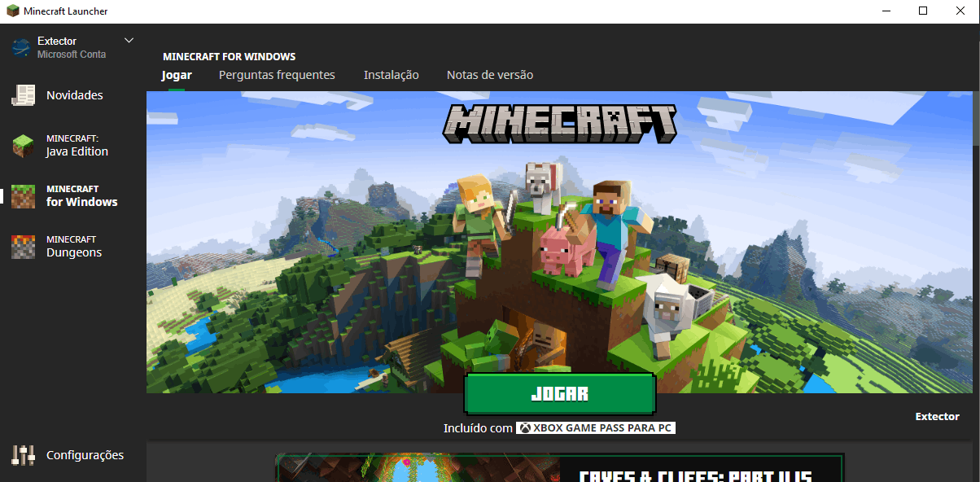Image resolution: width=980 pixels, height=482 pixels.
Task: Open Configurações label in the sidebar
Action: click(85, 455)
